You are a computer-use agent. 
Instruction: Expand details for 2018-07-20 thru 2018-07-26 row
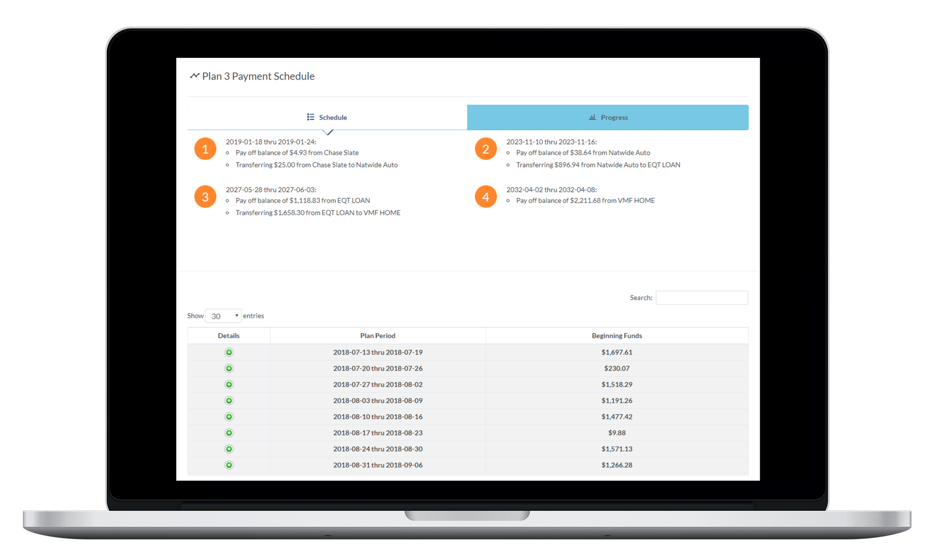tap(229, 369)
